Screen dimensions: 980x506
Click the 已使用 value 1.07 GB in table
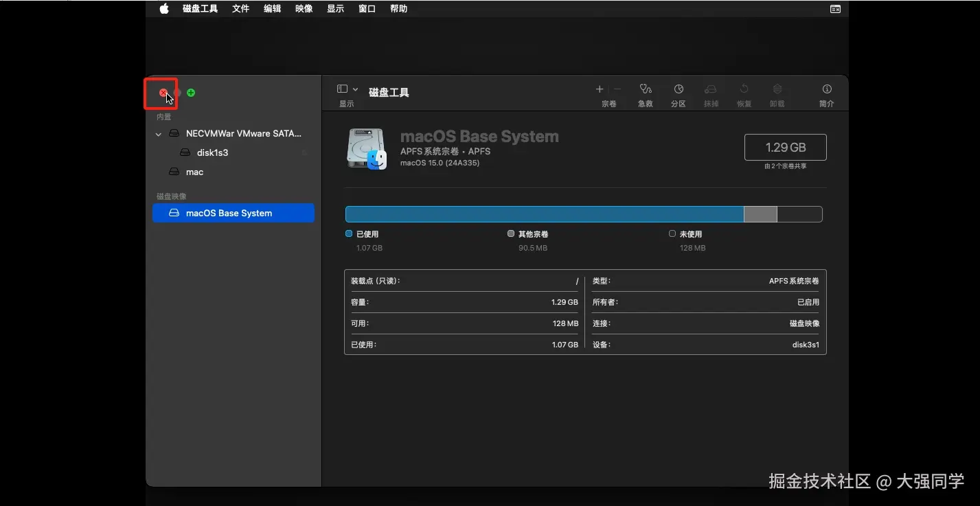coord(565,345)
